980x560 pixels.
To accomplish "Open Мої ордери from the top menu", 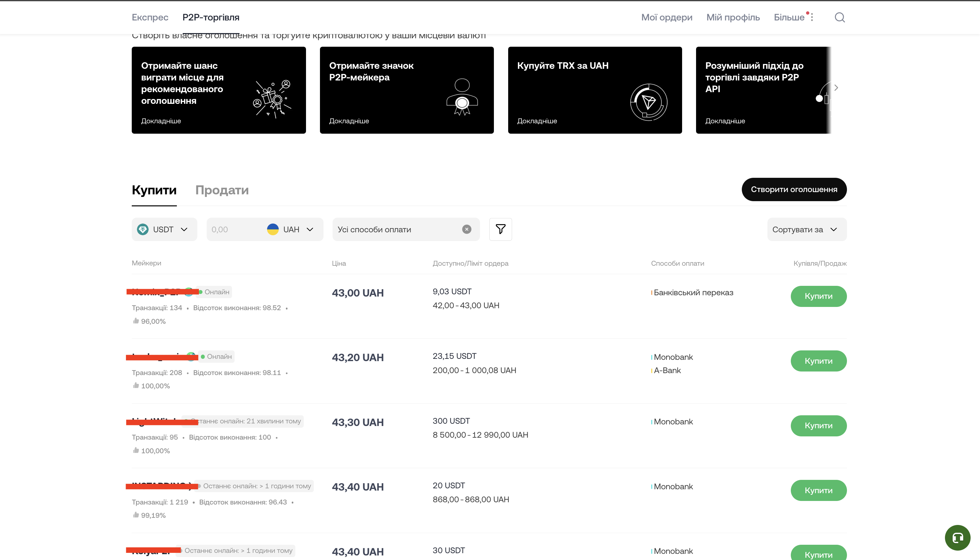I will pyautogui.click(x=666, y=17).
